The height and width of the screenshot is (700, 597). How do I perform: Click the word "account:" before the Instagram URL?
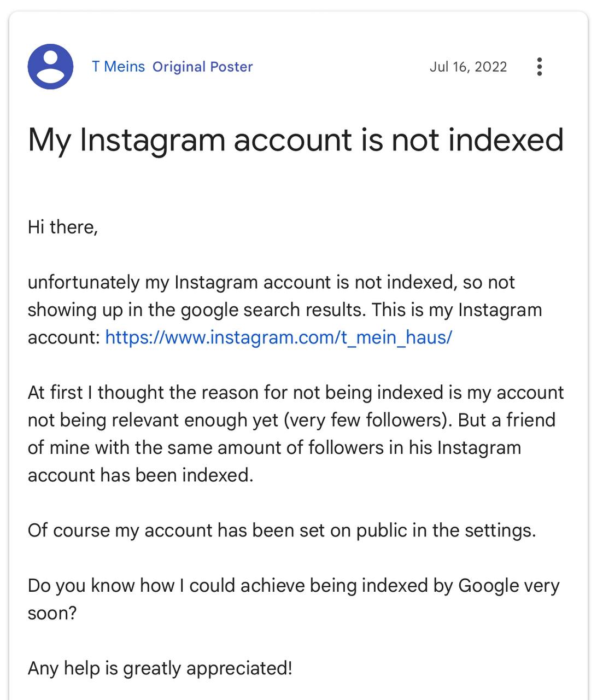pyautogui.click(x=63, y=337)
